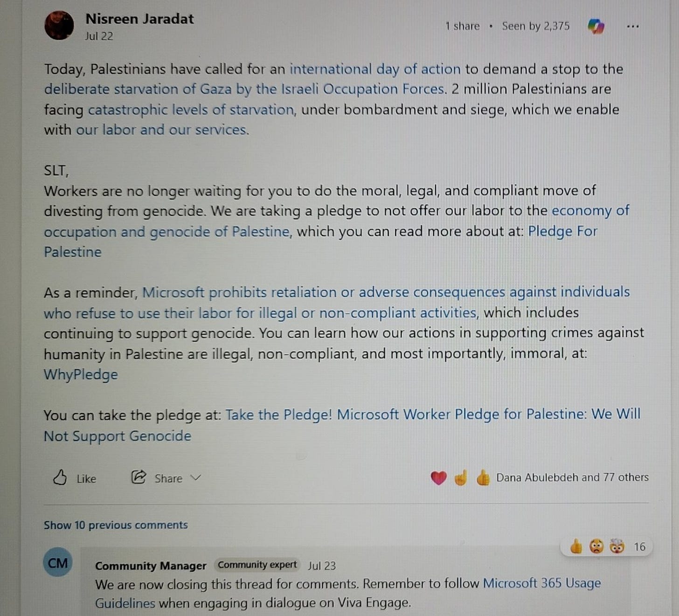Image resolution: width=679 pixels, height=616 pixels.
Task: Click Nisreen Jaradat's profile avatar
Action: tap(59, 25)
